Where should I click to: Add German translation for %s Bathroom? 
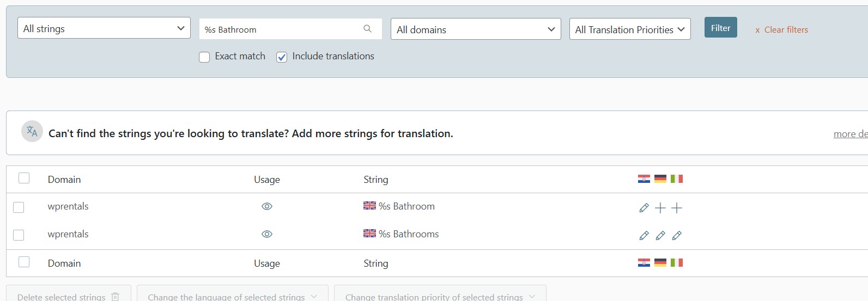tap(660, 208)
